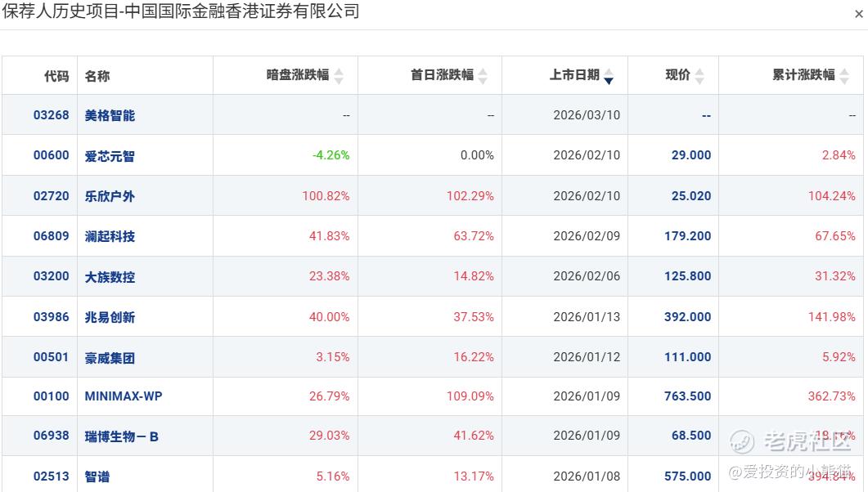Viewport: 868px width, 492px height.
Task: Click current price 29.000
Action: click(x=691, y=155)
